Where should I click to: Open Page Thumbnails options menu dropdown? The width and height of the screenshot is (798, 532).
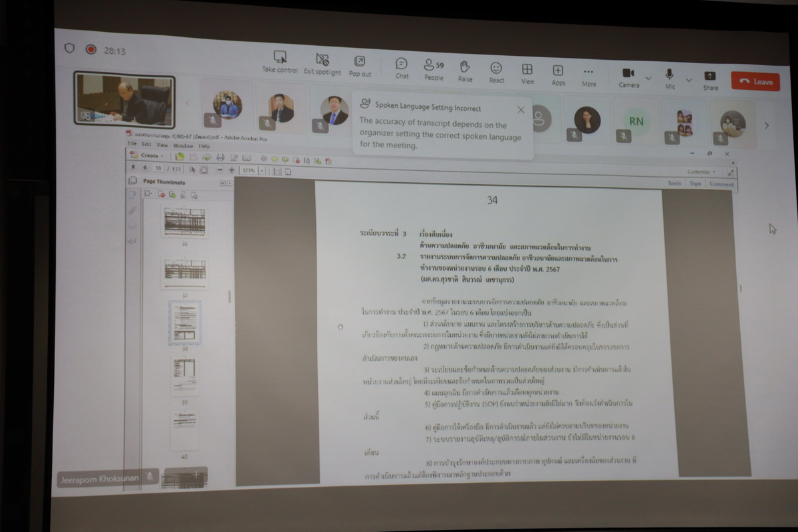[x=148, y=194]
